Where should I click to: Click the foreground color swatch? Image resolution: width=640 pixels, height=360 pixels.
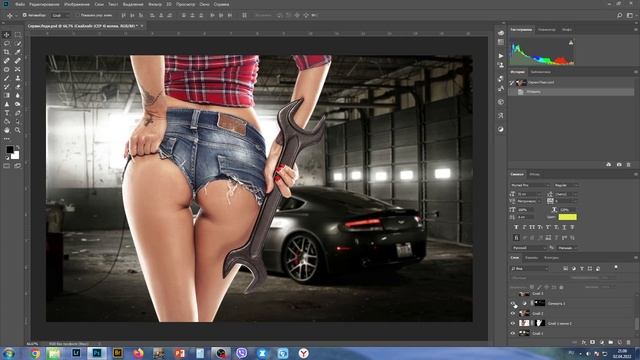[x=10, y=150]
